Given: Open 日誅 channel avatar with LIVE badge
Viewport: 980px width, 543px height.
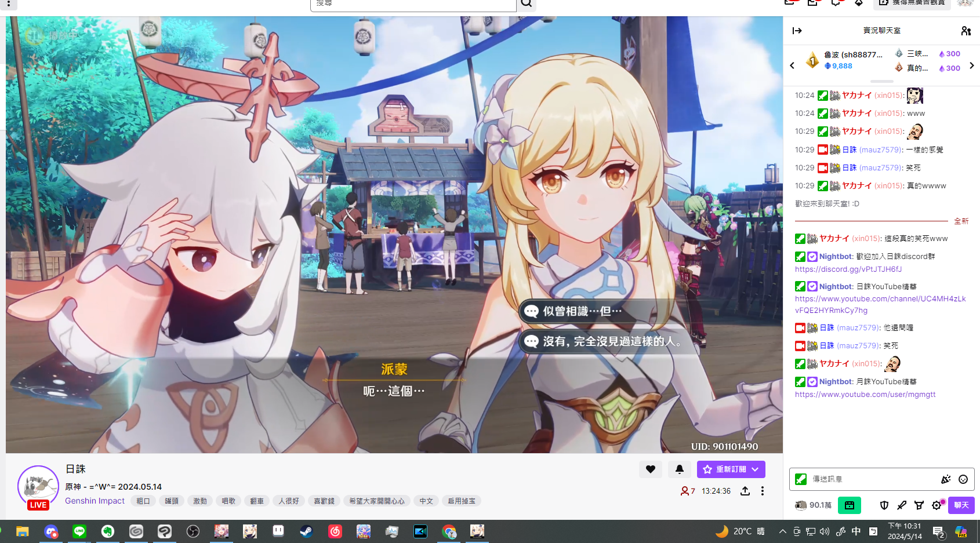Looking at the screenshot, I should click(x=38, y=487).
